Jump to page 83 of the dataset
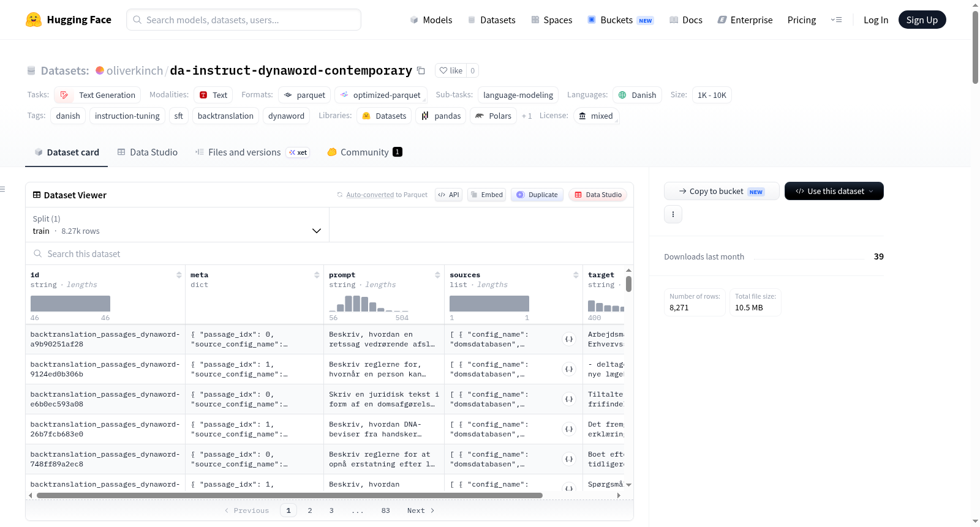This screenshot has width=980, height=527. 385,510
